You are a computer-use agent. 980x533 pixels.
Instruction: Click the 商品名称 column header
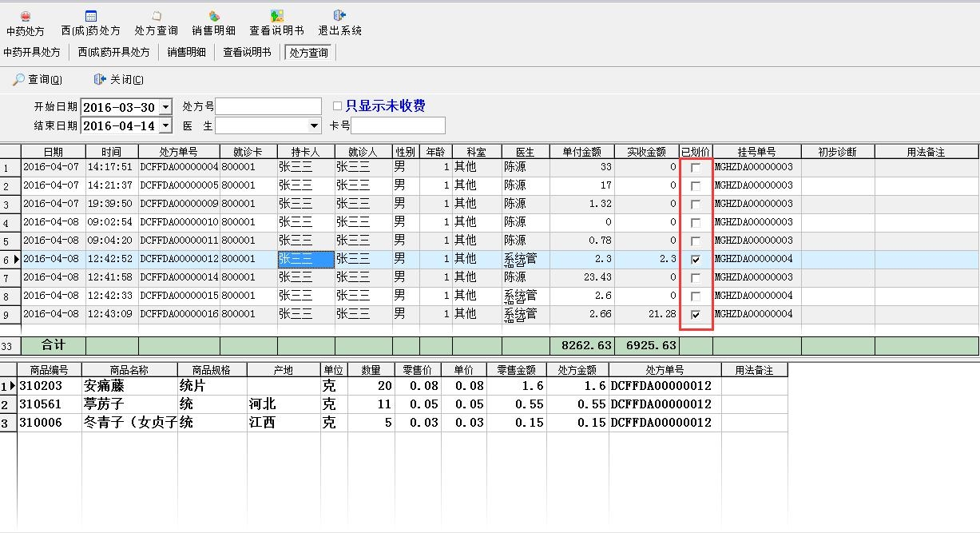pos(129,370)
